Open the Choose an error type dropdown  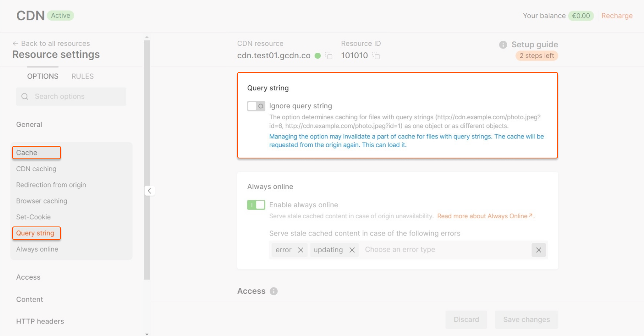coord(445,250)
